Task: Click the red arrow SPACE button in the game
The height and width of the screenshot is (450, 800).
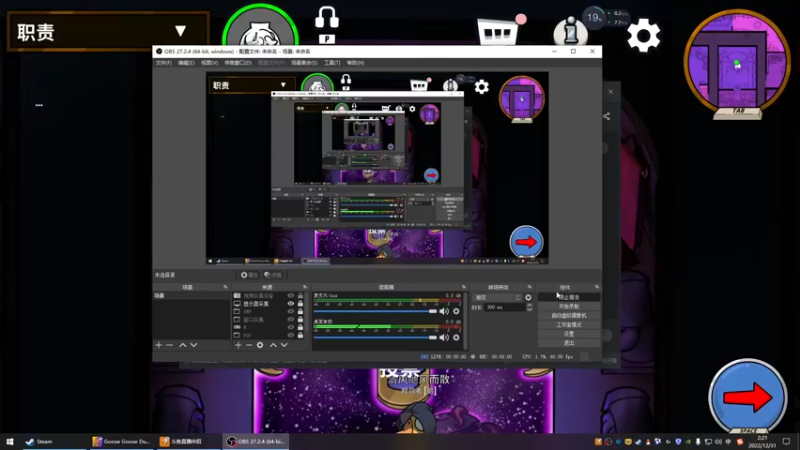Action: (747, 397)
